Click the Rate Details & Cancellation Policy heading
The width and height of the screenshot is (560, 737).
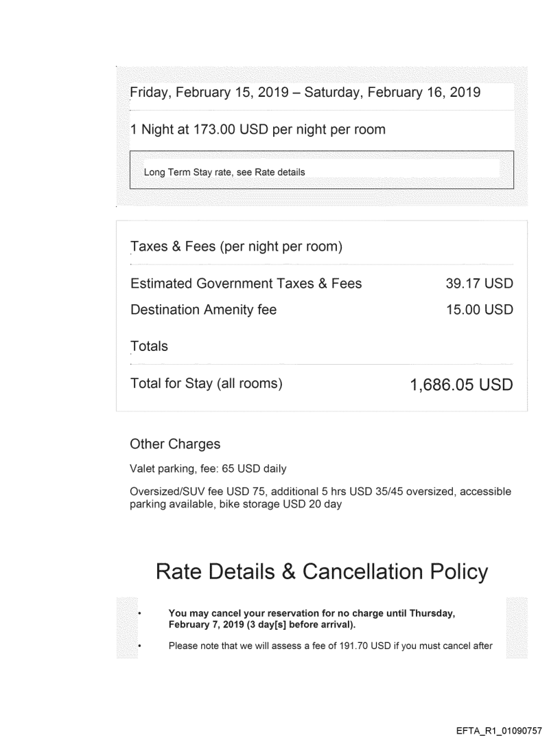(322, 571)
